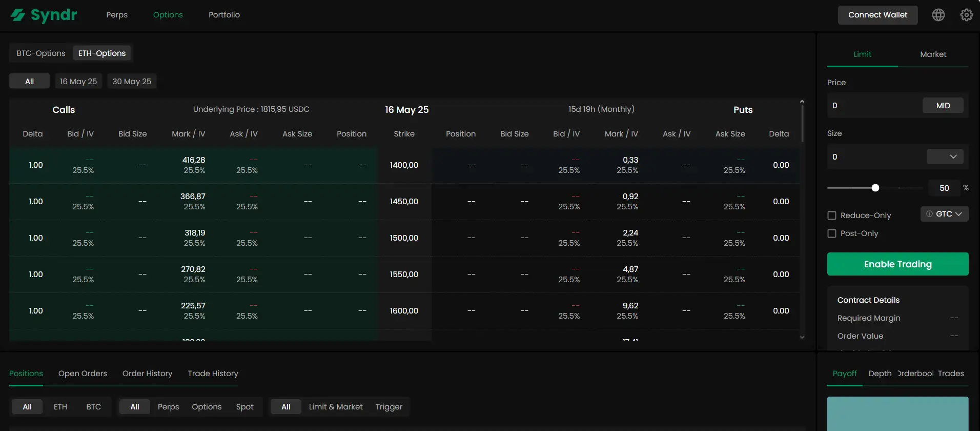The image size is (980, 431).
Task: Switch to BTC-Options tab
Action: pos(41,53)
